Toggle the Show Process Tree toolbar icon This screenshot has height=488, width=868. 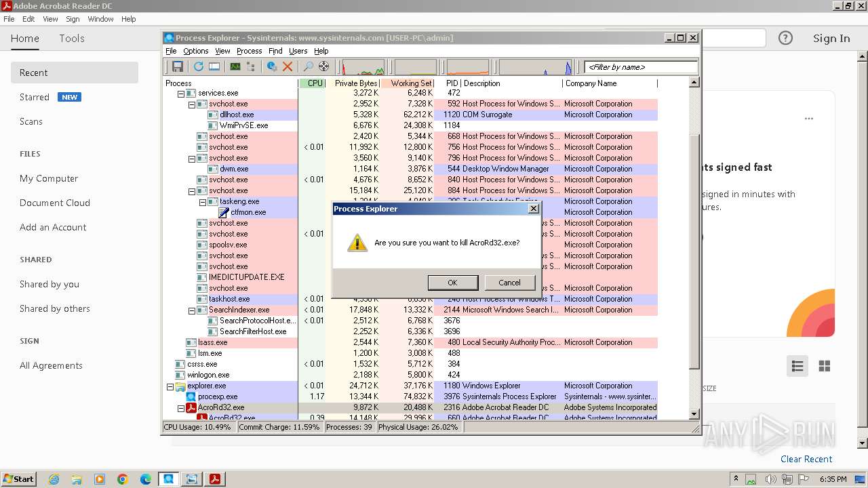pyautogui.click(x=251, y=66)
